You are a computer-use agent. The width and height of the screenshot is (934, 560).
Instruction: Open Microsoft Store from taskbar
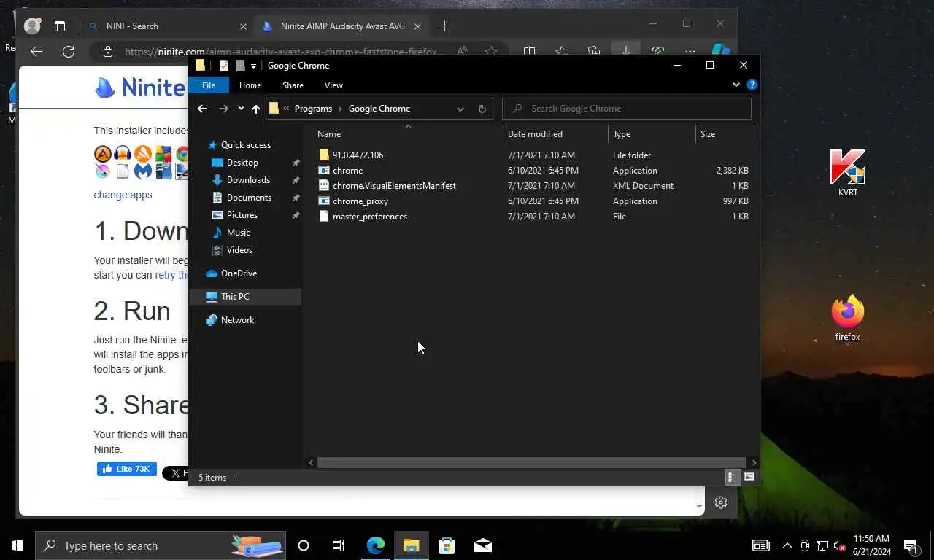click(447, 545)
